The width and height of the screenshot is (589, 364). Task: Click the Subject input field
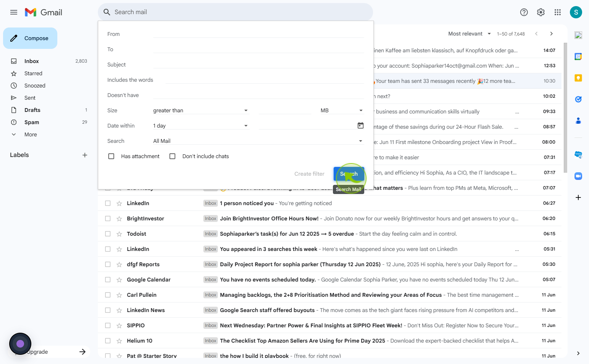[258, 65]
